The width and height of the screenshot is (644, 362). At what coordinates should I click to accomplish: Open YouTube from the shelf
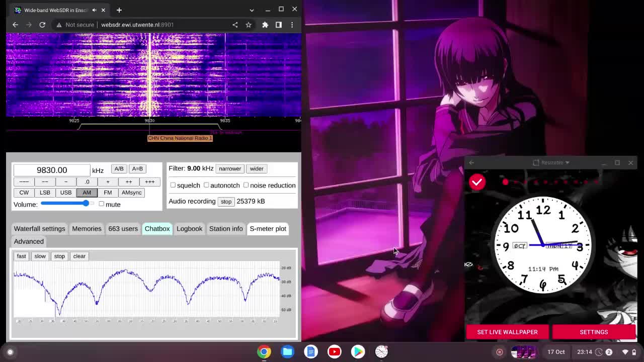coord(335,352)
